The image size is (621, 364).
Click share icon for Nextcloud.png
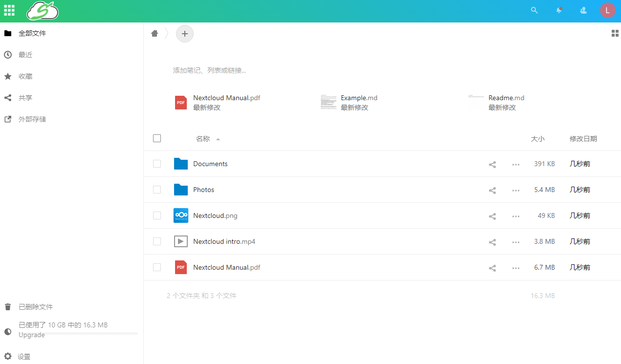point(492,216)
